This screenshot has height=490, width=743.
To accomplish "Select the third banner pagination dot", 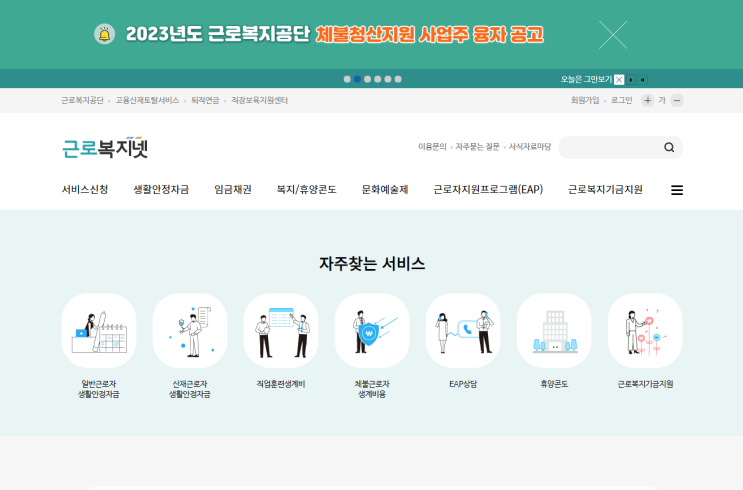I will 367,79.
